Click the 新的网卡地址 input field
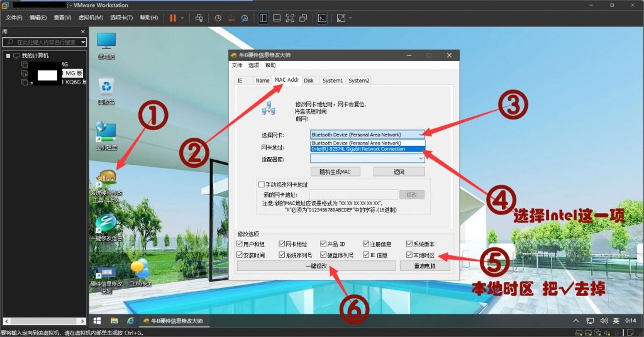 (353, 194)
